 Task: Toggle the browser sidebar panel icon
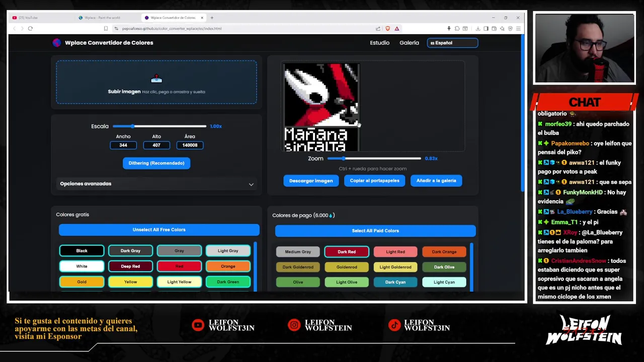(x=486, y=29)
